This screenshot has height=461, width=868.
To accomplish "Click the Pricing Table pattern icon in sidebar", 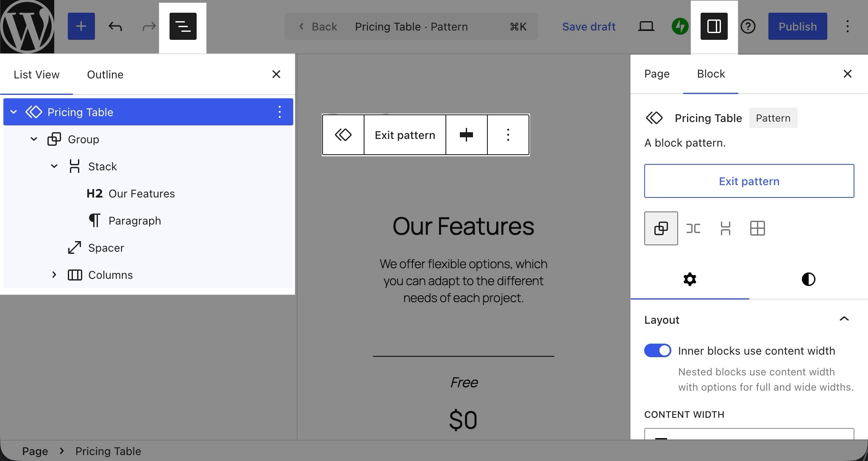I will pos(654,118).
